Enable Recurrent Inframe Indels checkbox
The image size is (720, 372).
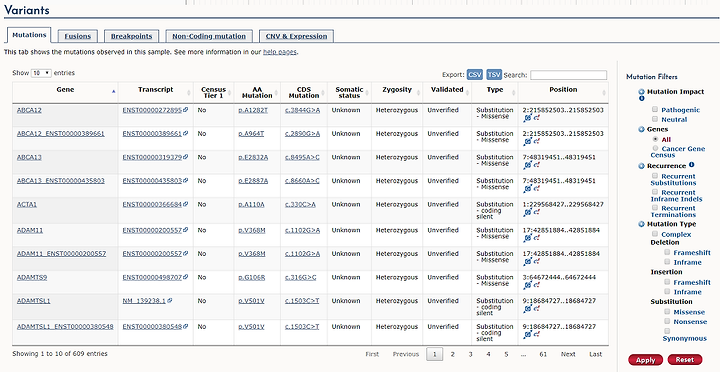655,192
